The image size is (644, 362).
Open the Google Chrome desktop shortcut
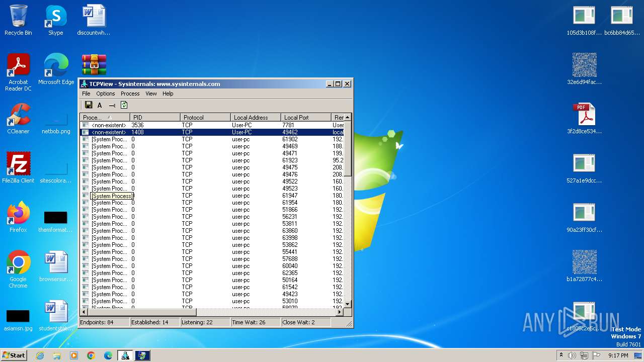coord(18,269)
